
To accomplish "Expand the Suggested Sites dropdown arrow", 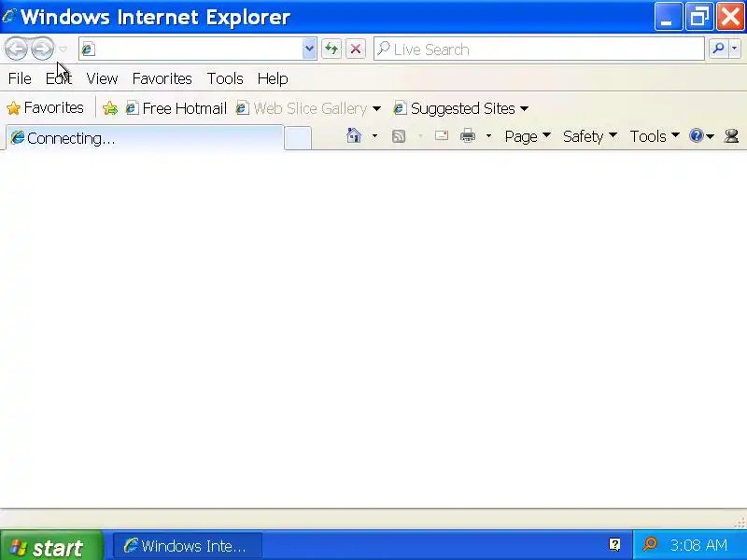I will [524, 109].
